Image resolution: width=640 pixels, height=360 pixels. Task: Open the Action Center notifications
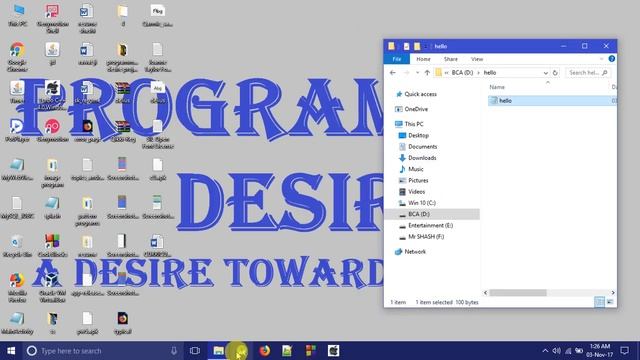pyautogui.click(x=624, y=351)
